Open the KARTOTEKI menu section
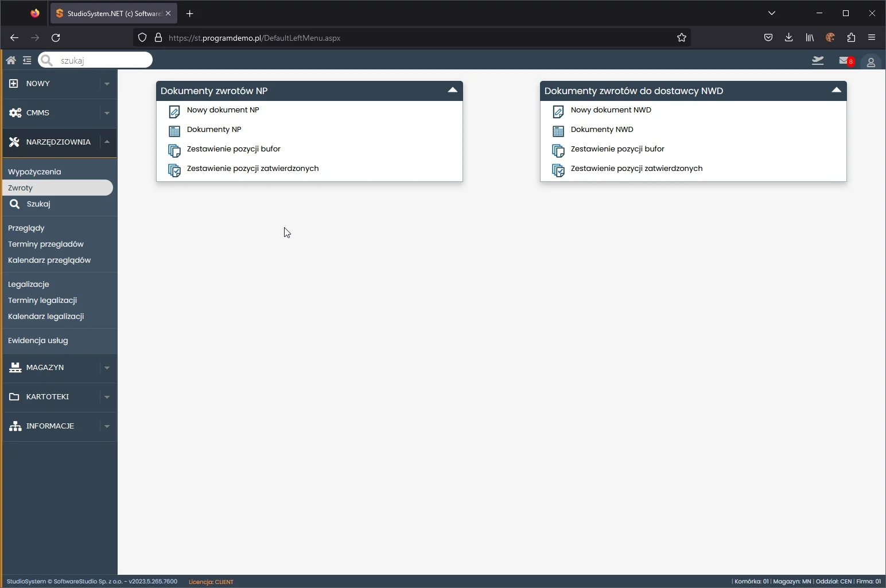 [x=48, y=397]
